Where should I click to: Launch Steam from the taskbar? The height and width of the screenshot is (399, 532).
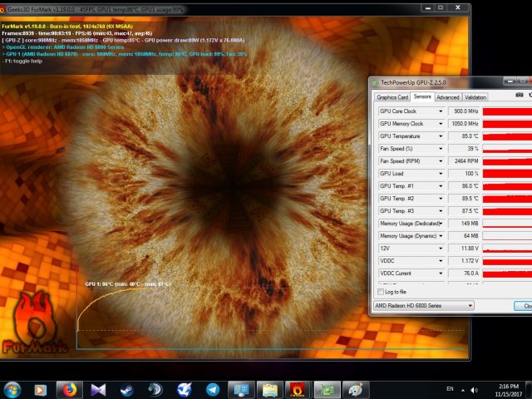point(126,389)
